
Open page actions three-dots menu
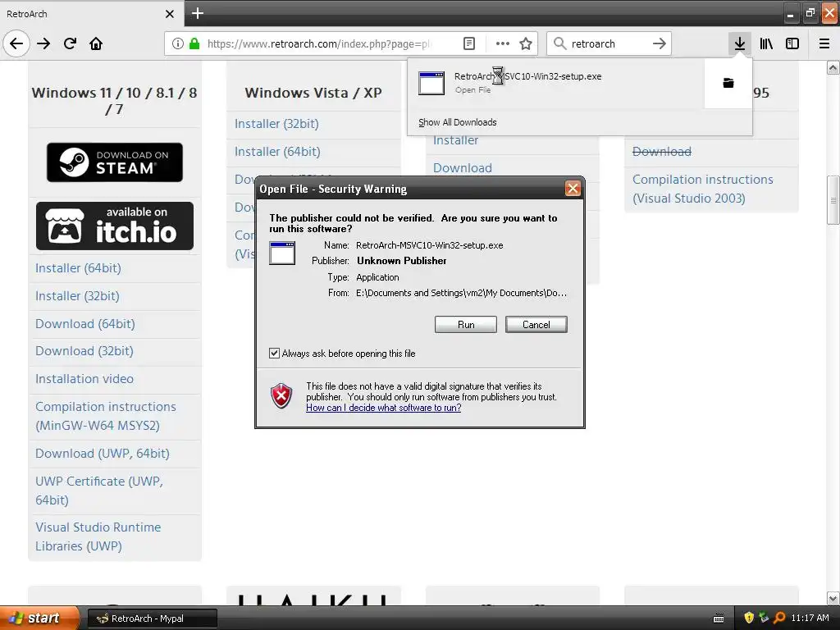502,43
